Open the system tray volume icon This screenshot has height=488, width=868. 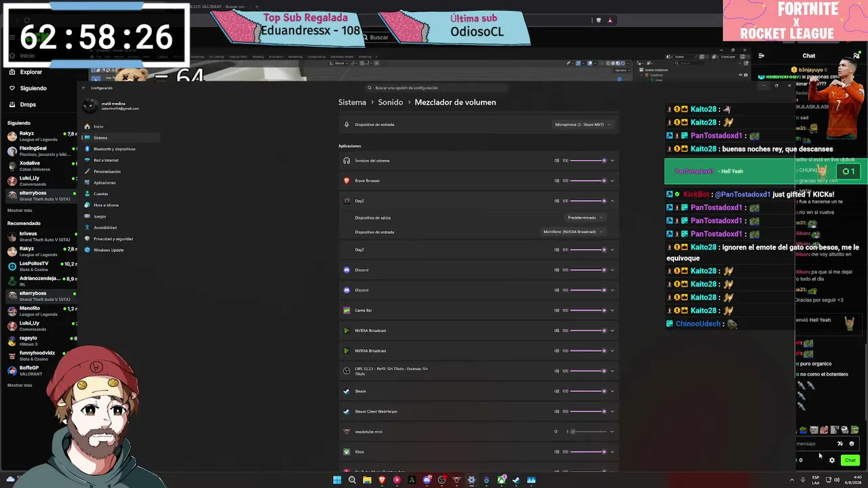pos(838,480)
